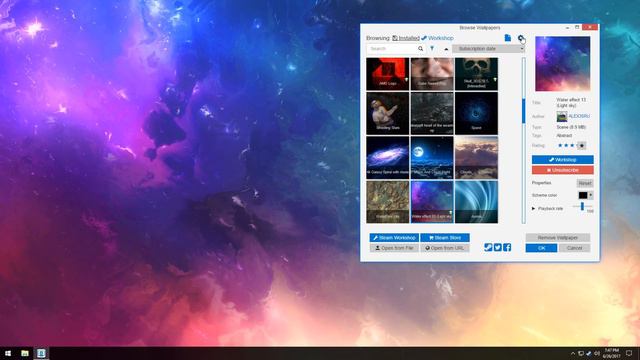This screenshot has height=360, width=640.
Task: Click the wallpaper list scrollbar
Action: 524,111
